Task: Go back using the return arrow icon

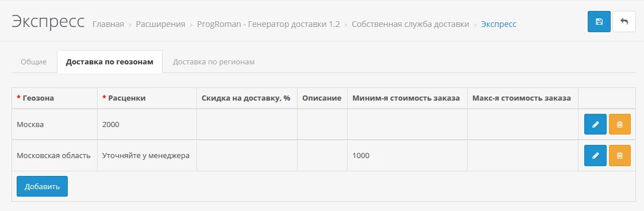Action: pos(624,22)
